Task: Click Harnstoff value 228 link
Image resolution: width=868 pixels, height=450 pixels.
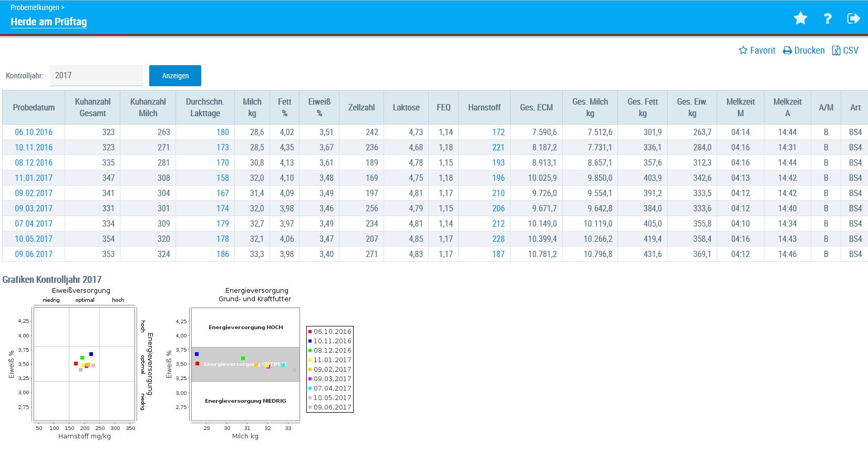Action: 498,239
